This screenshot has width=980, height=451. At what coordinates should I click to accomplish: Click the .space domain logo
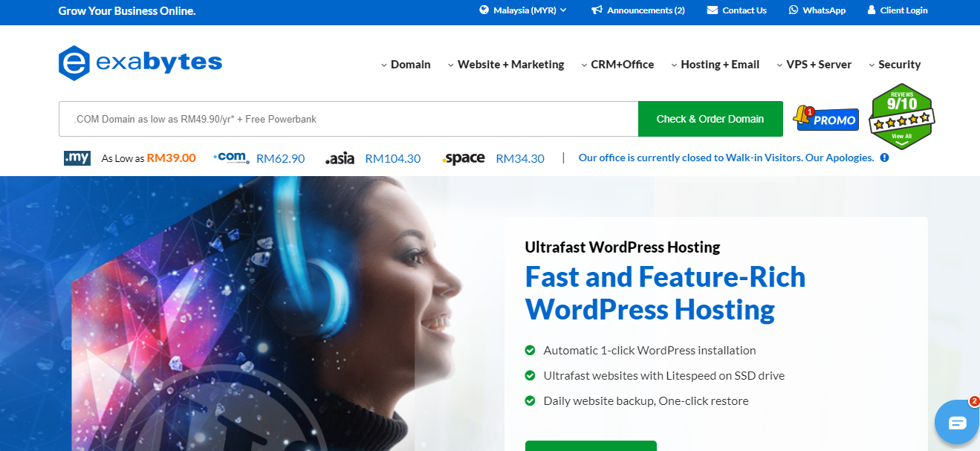pos(464,158)
